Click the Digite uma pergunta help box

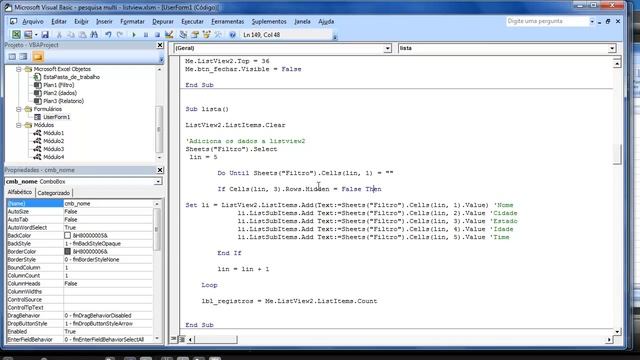tap(547, 21)
